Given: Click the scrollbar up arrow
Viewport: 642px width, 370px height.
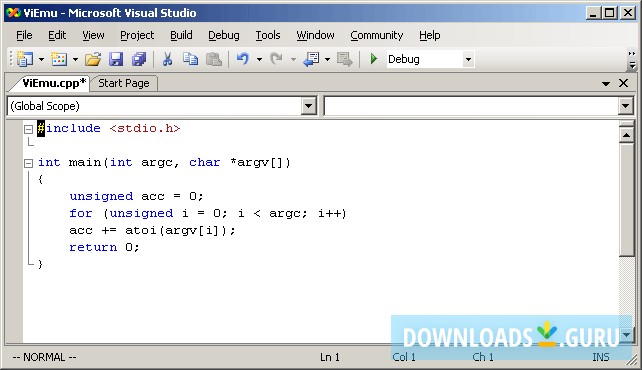Looking at the screenshot, I should pyautogui.click(x=626, y=135).
